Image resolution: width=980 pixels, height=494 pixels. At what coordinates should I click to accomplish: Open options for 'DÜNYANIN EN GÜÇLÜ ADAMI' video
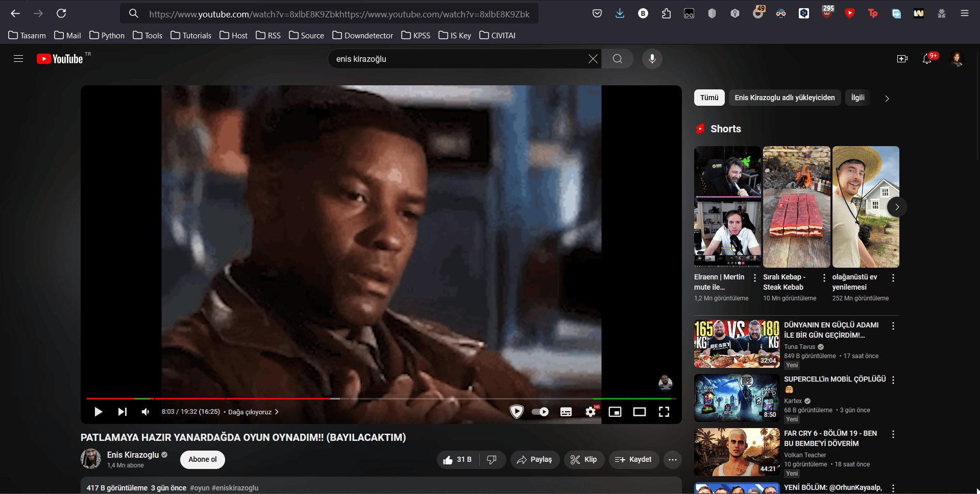click(x=893, y=326)
